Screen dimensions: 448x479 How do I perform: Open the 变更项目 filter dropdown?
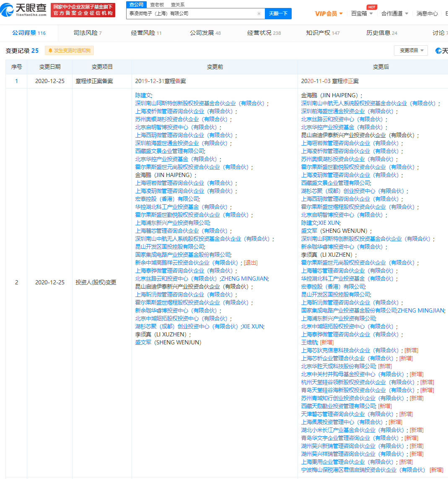(x=411, y=50)
